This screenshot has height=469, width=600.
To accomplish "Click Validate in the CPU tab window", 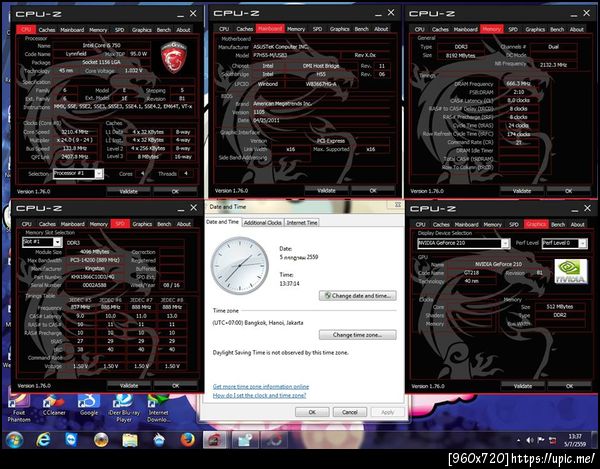I will (x=128, y=191).
